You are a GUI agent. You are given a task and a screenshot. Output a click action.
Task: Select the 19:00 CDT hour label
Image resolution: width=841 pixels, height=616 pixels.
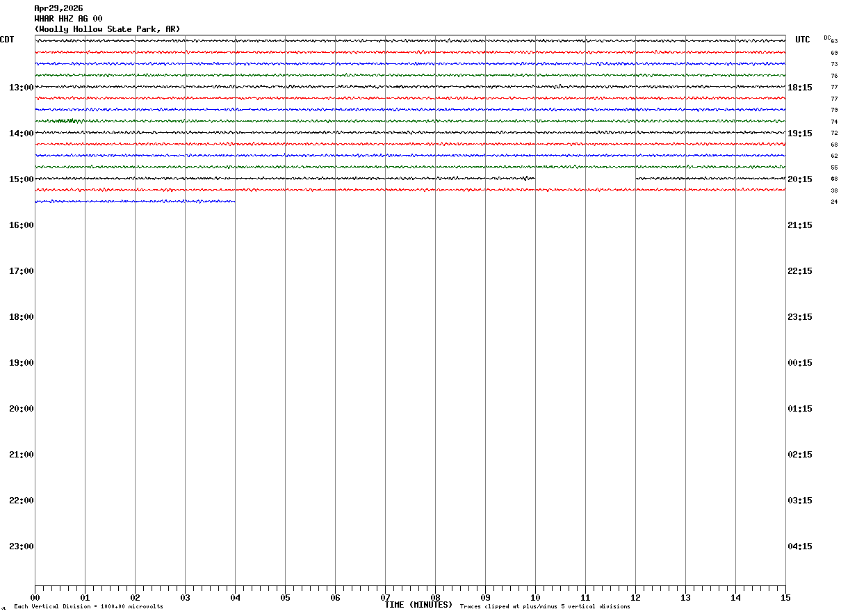[22, 363]
